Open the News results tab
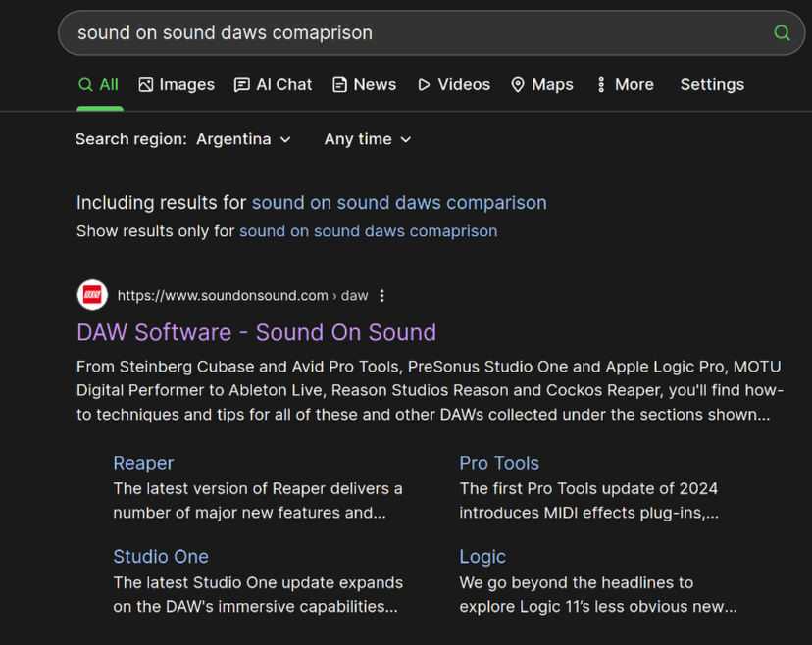This screenshot has height=645, width=812. click(364, 85)
